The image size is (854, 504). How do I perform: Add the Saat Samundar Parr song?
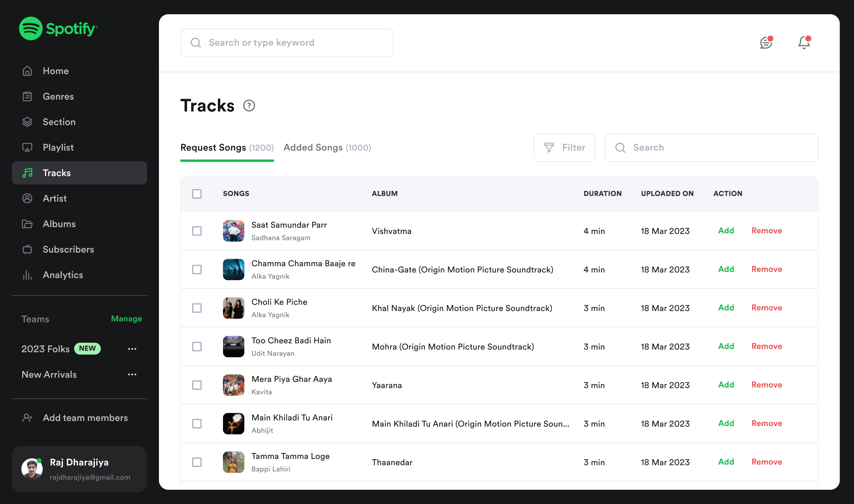click(726, 231)
